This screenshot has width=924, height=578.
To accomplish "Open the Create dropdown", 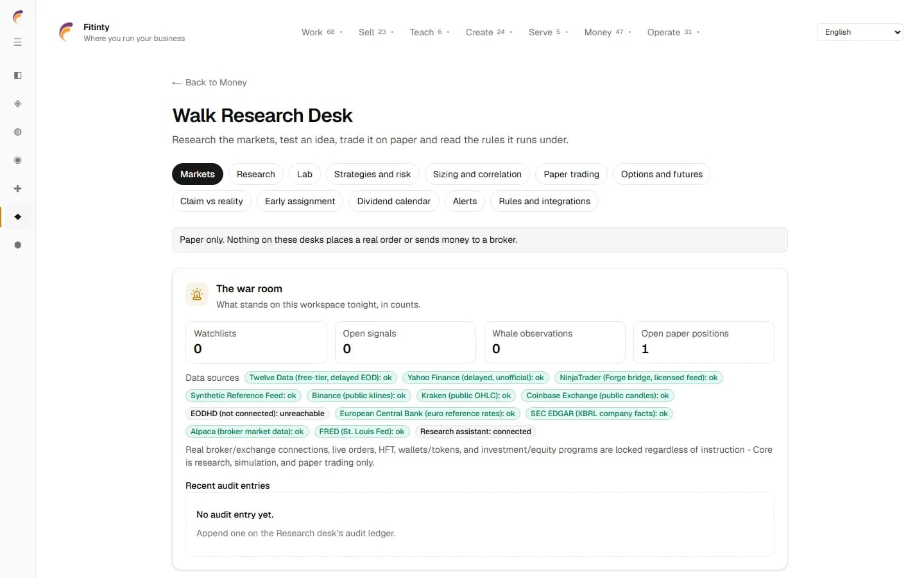I will tap(489, 32).
